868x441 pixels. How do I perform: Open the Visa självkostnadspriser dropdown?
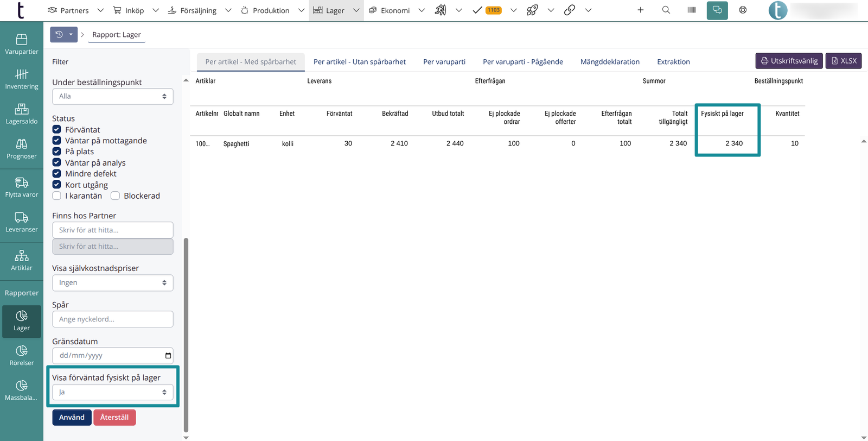point(113,283)
